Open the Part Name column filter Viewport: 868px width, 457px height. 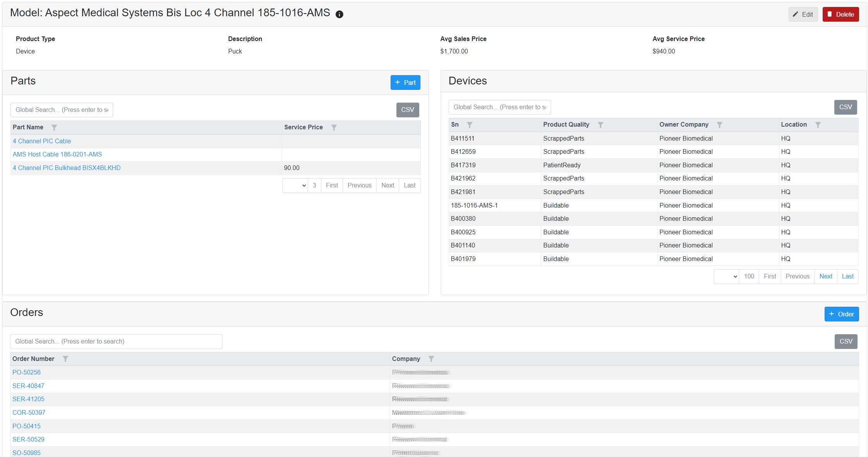54,127
